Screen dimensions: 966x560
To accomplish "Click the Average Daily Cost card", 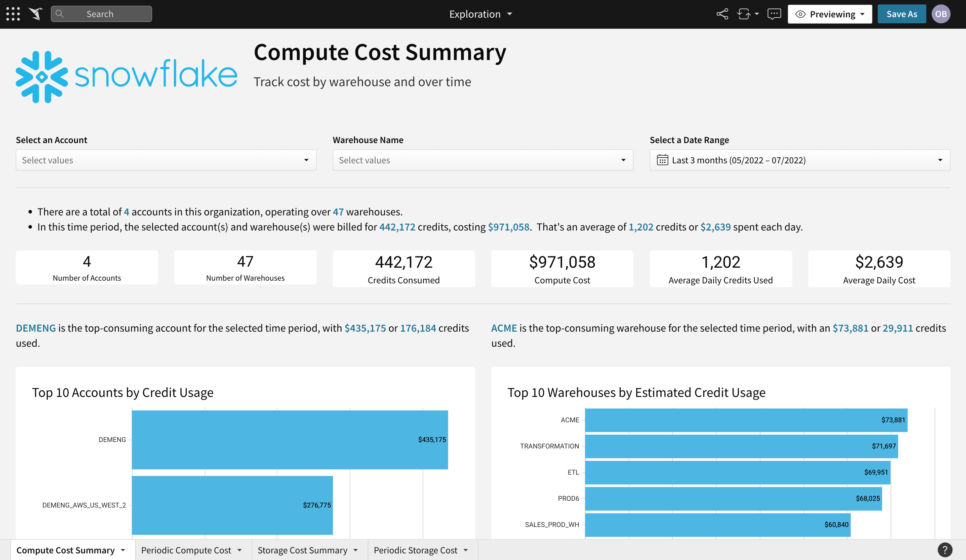I will [x=879, y=269].
